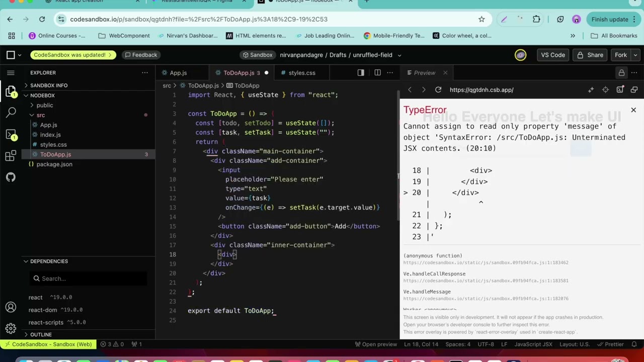The height and width of the screenshot is (362, 644).
Task: Bookmark this page with the star icon
Action: coord(481,19)
